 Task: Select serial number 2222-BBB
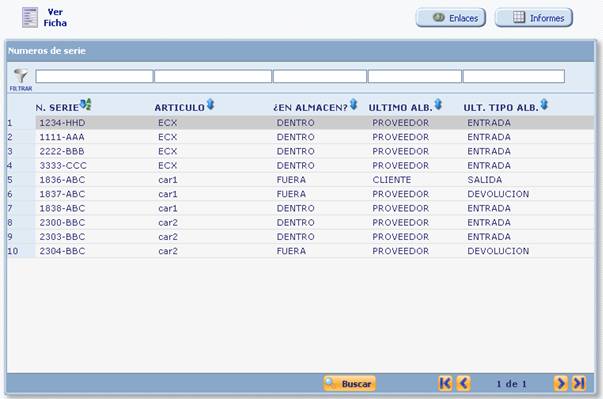click(62, 151)
